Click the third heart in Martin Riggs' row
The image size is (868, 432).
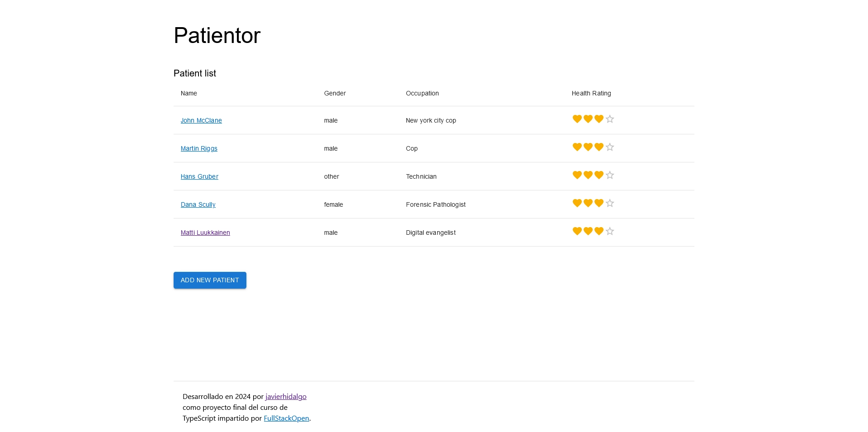point(599,147)
